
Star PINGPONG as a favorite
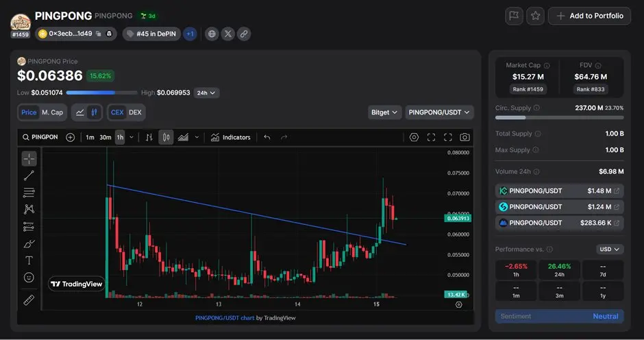(x=535, y=16)
